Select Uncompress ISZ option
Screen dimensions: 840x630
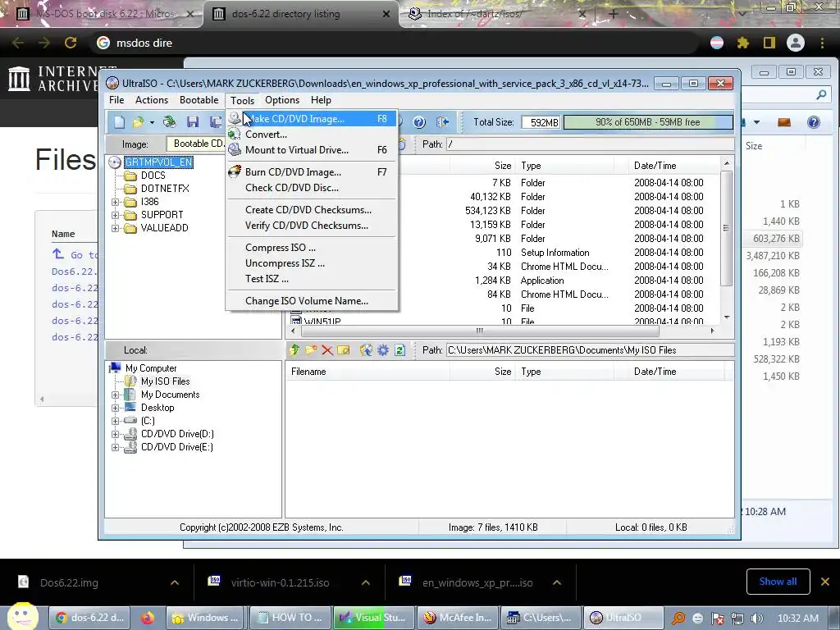(x=311, y=263)
